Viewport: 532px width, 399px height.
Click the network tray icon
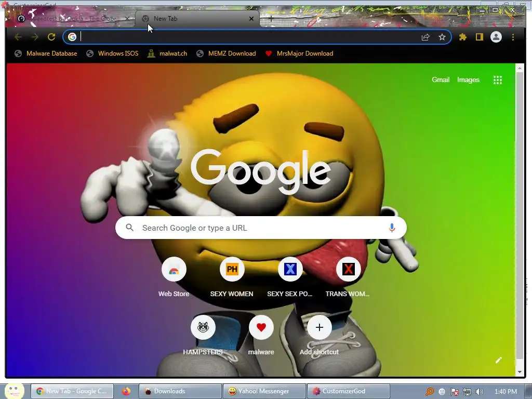(467, 392)
